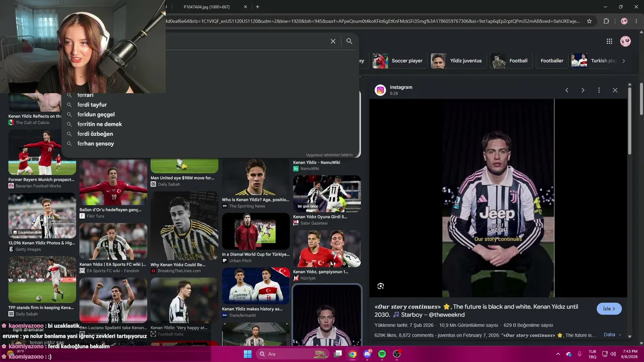Open Why Kenan Yildiz Could Be image
The image size is (644, 362).
coord(184,226)
